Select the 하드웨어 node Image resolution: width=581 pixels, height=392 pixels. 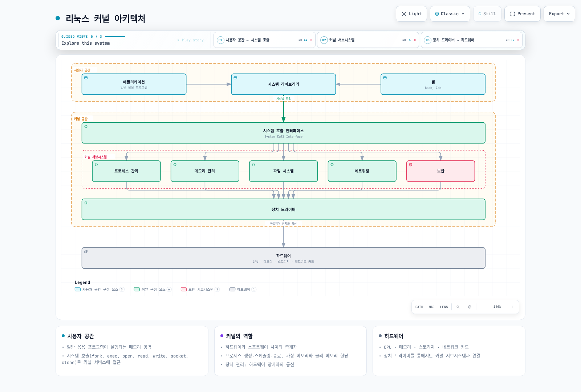click(284, 258)
